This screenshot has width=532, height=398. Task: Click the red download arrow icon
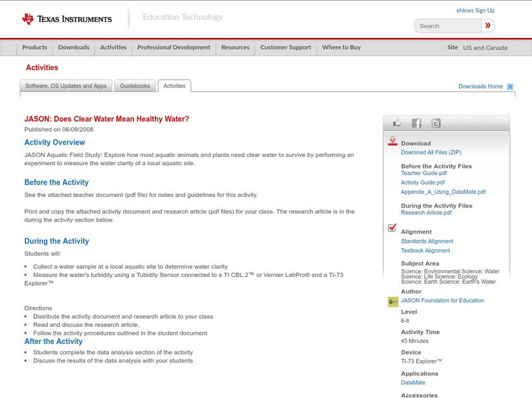point(394,140)
